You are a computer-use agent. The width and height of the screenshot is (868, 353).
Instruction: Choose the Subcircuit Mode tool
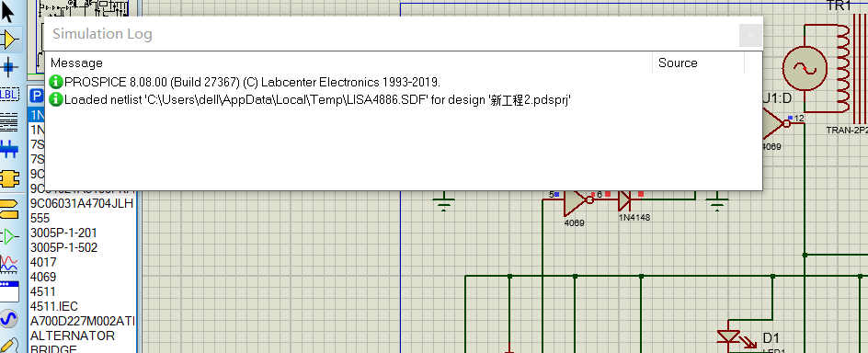point(9,178)
